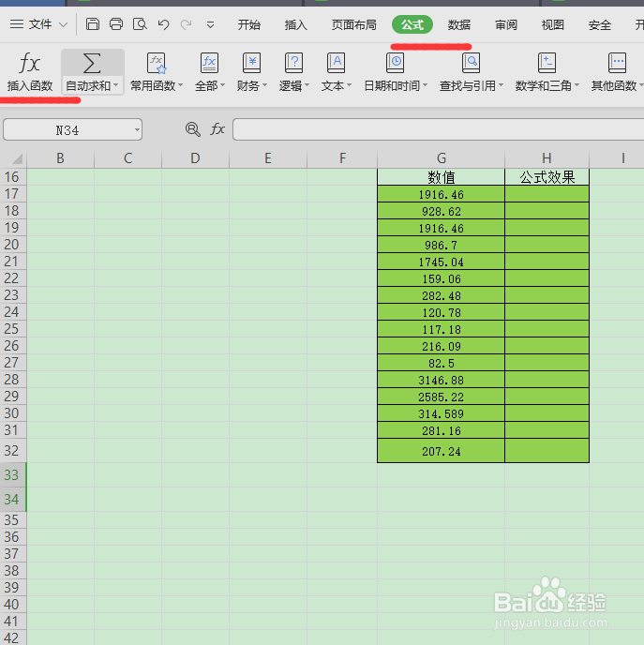This screenshot has height=645, width=644.
Task: Click the cell containing 159.06
Action: pyautogui.click(x=441, y=278)
